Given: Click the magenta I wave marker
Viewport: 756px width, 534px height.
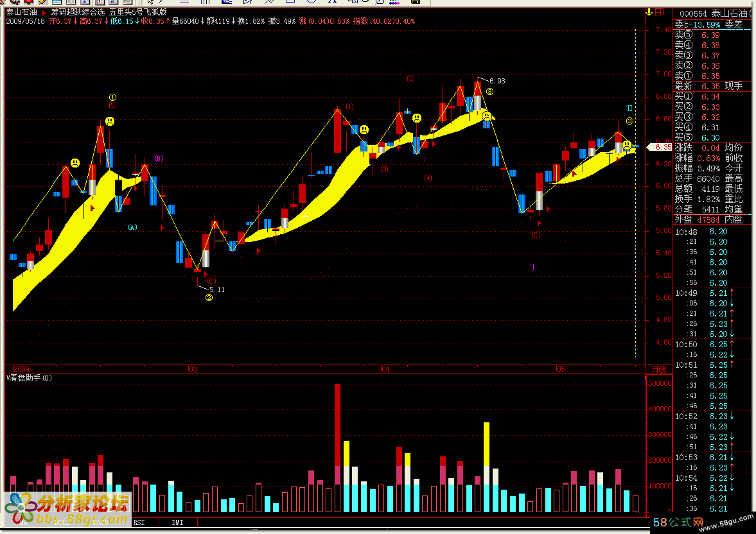Looking at the screenshot, I should pos(533,266).
